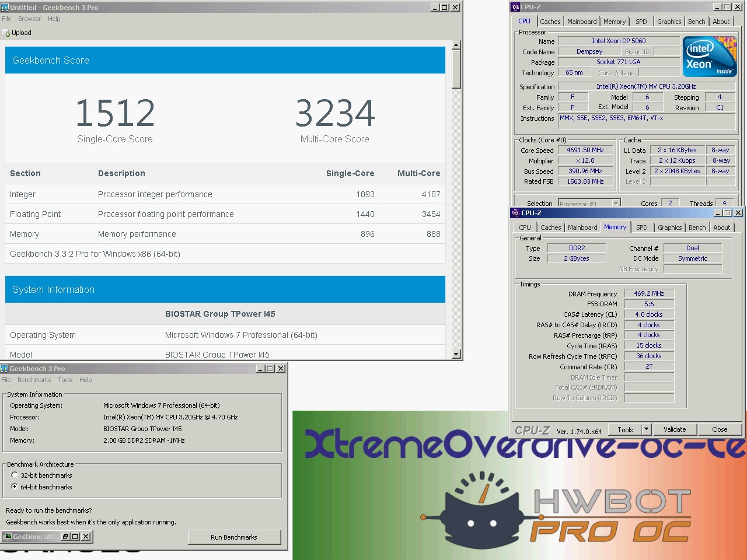Click the Tools button in CPU-Z
This screenshot has height=560, width=747.
pyautogui.click(x=625, y=429)
